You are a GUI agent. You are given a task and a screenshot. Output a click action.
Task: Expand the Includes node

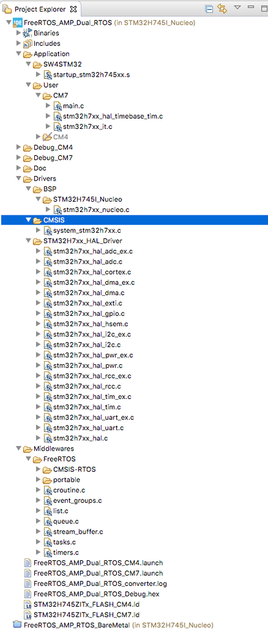(18, 43)
